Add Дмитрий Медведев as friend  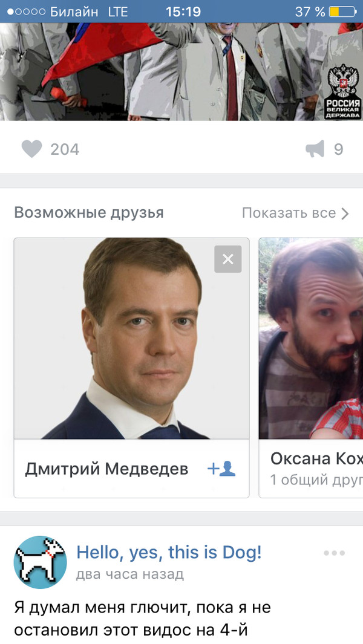click(221, 469)
